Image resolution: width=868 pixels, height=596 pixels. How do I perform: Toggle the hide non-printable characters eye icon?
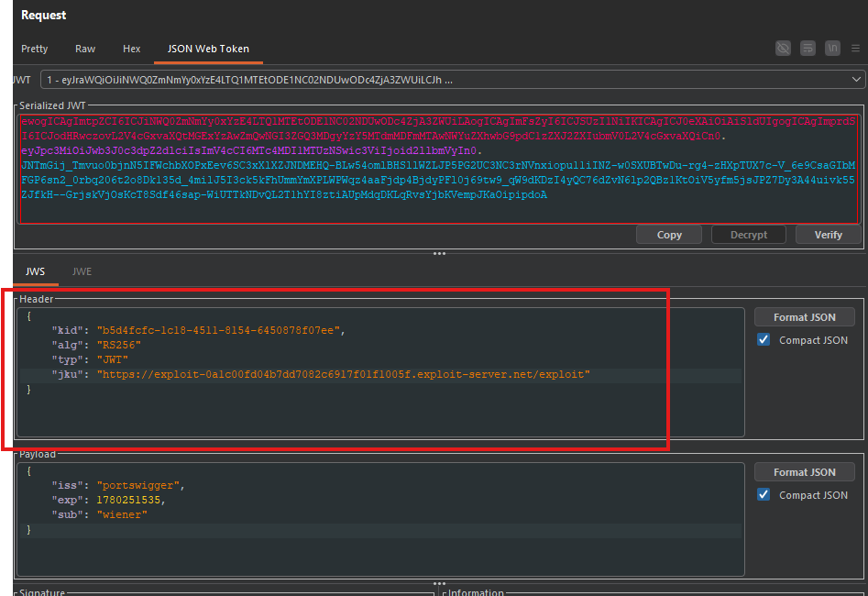click(x=783, y=49)
